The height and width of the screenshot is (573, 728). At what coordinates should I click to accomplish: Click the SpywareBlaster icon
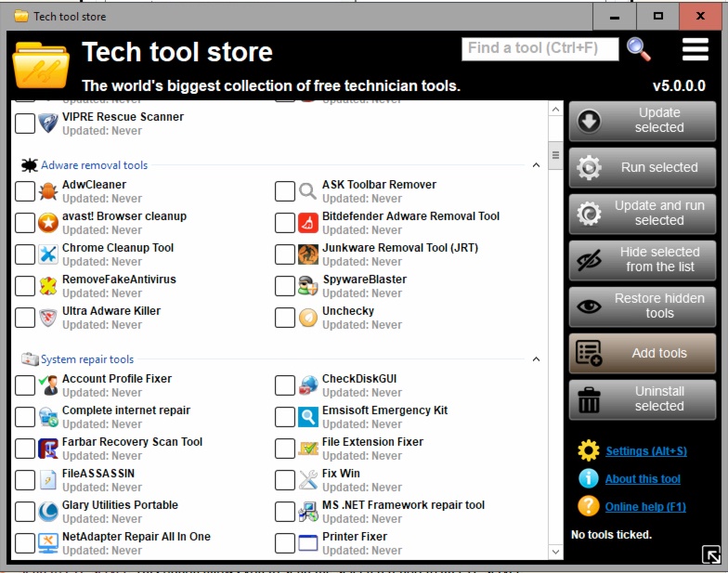tap(308, 286)
